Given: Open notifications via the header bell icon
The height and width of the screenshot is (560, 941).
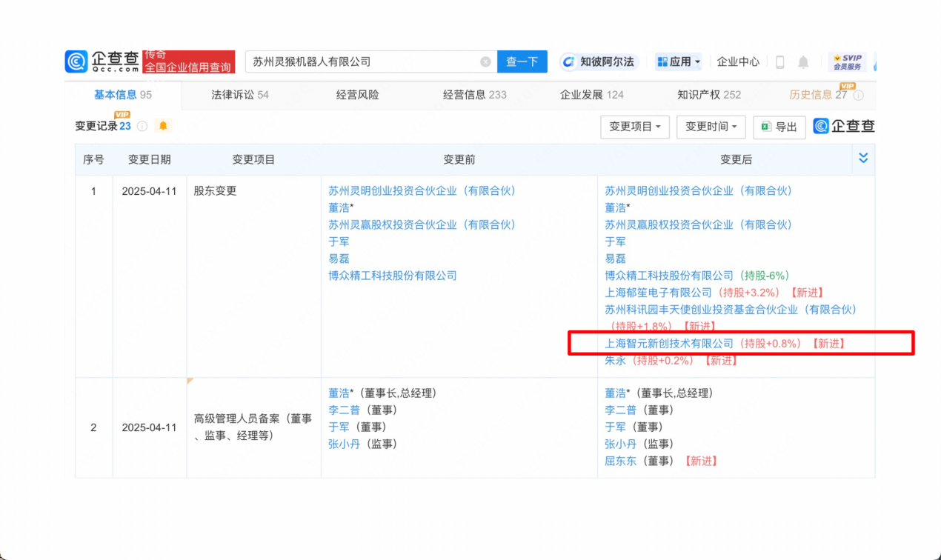Looking at the screenshot, I should tap(803, 62).
